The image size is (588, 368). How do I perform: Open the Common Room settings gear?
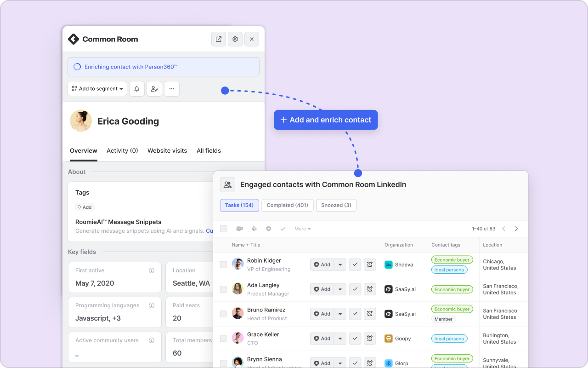235,39
